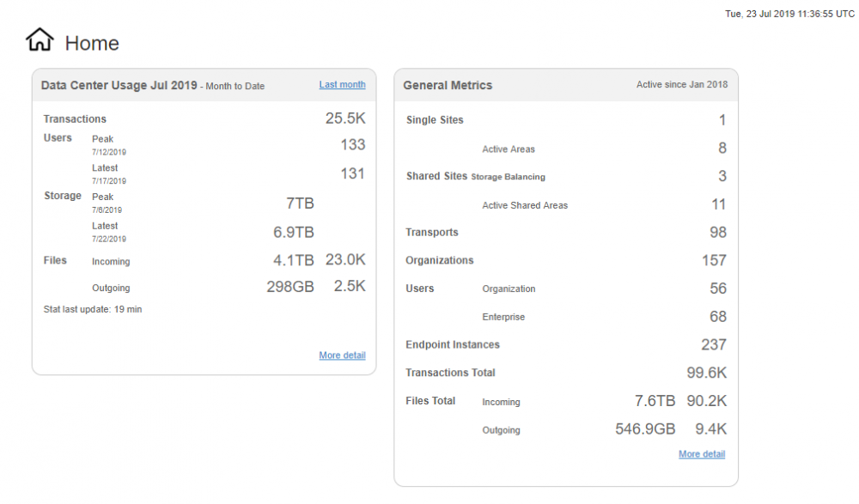Click the outgoing files size 298GB
The image size is (859, 504).
[289, 287]
